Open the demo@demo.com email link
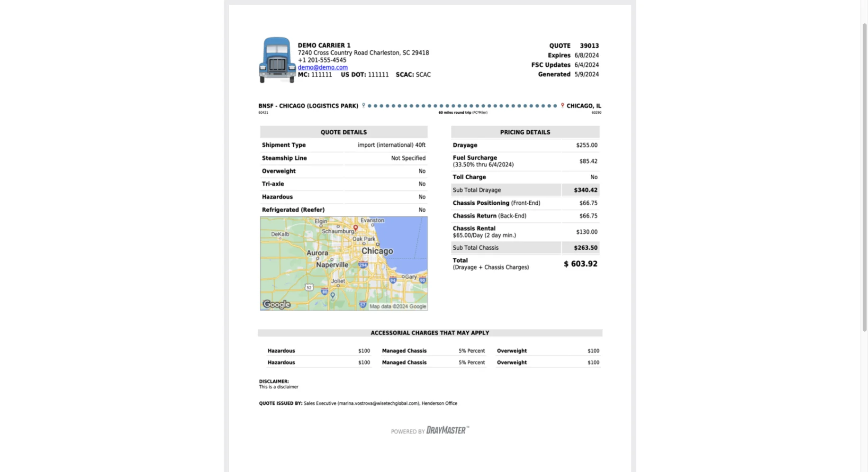Viewport: 868px width, 472px height. pos(323,67)
